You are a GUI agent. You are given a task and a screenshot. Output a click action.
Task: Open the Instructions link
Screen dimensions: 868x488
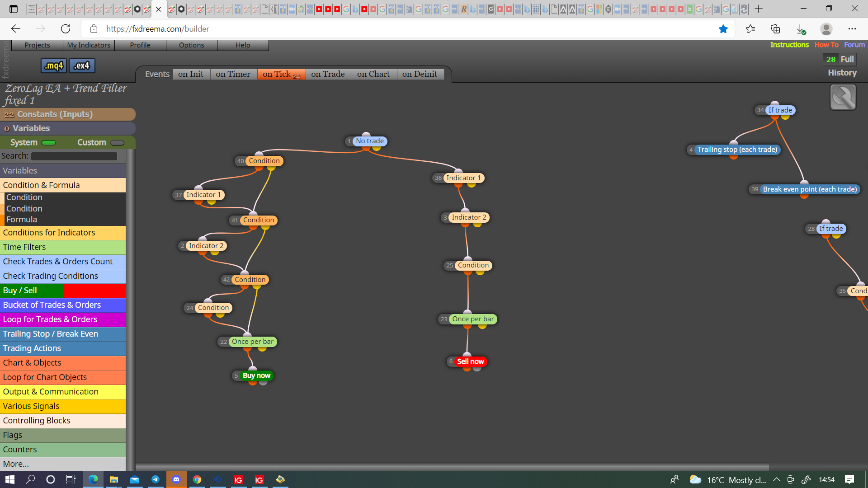[x=789, y=45]
